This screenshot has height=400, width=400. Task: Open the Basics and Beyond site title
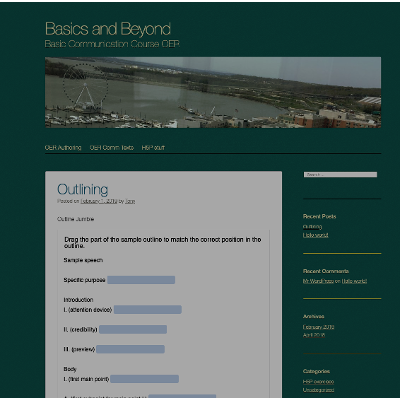pyautogui.click(x=108, y=29)
